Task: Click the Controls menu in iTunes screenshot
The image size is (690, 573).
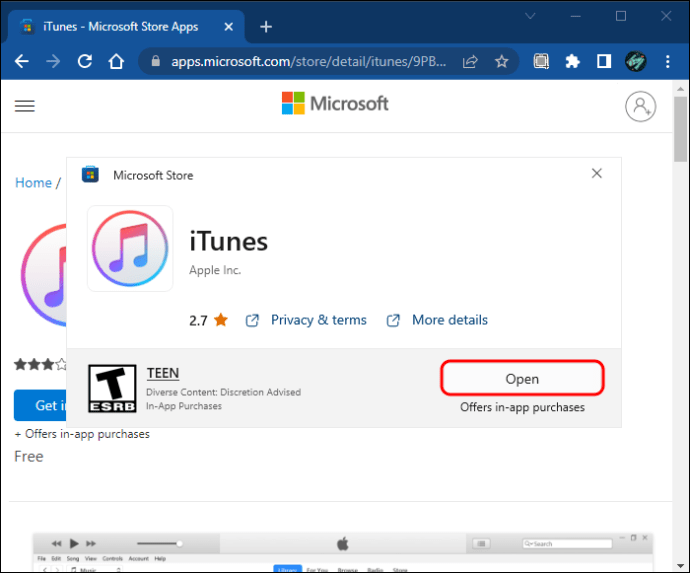Action: coord(112,558)
